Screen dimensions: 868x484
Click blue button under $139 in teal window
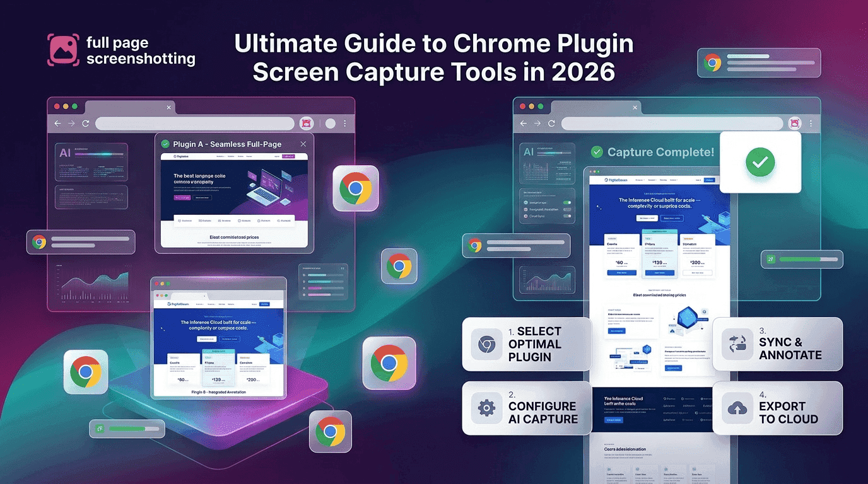tap(659, 273)
